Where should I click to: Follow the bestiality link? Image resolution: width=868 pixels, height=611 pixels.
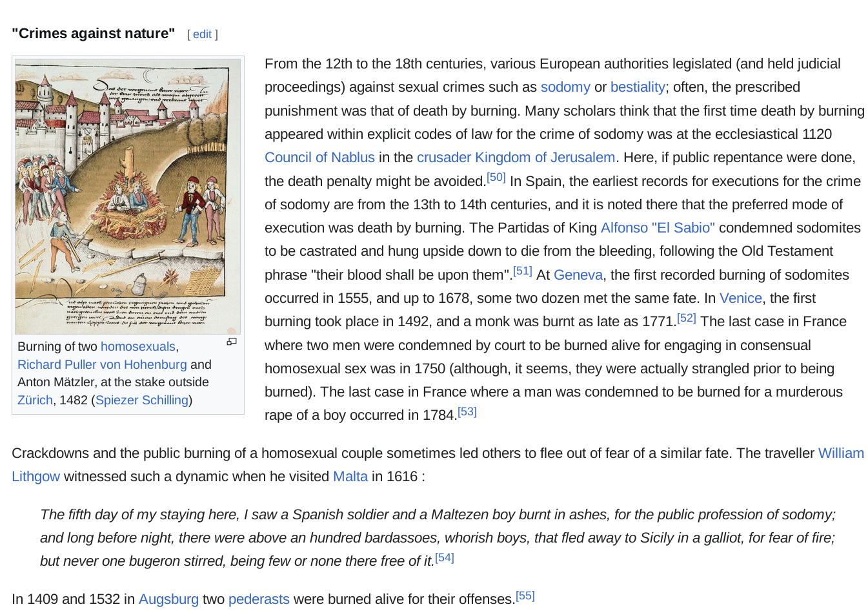637,87
